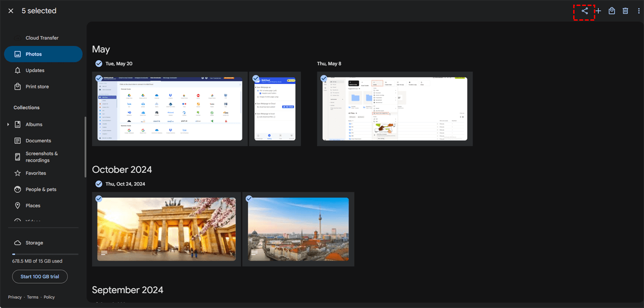
Task: Click the Favorites star icon
Action: 17,173
